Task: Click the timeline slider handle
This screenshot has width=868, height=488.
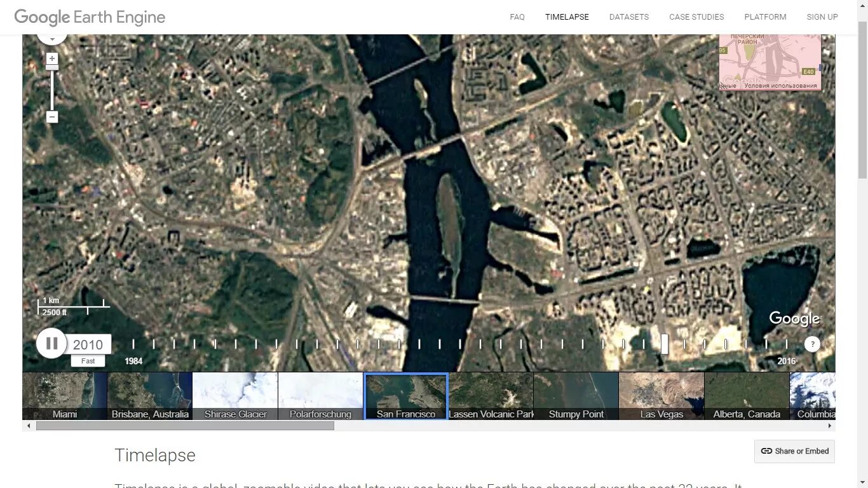Action: [x=664, y=344]
